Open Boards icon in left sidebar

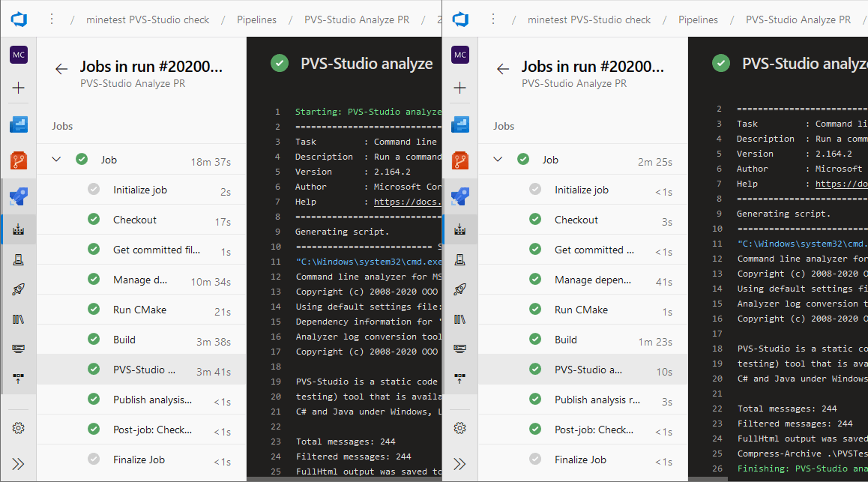[19, 124]
